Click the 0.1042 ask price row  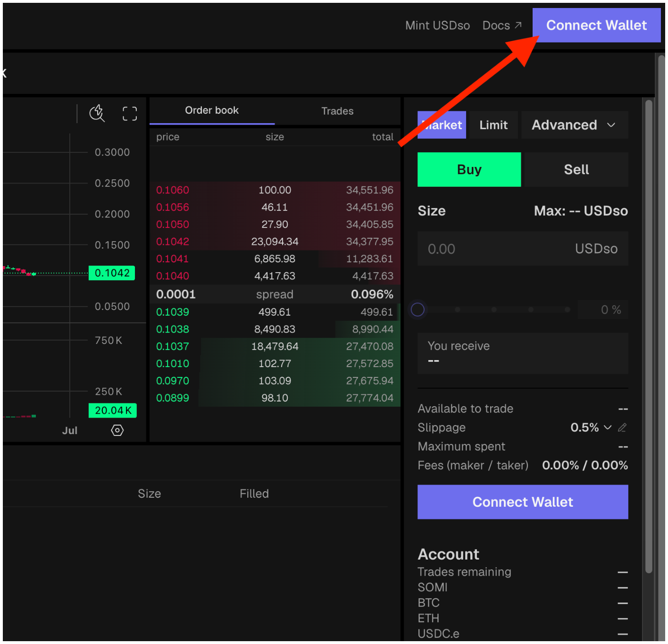pyautogui.click(x=275, y=242)
